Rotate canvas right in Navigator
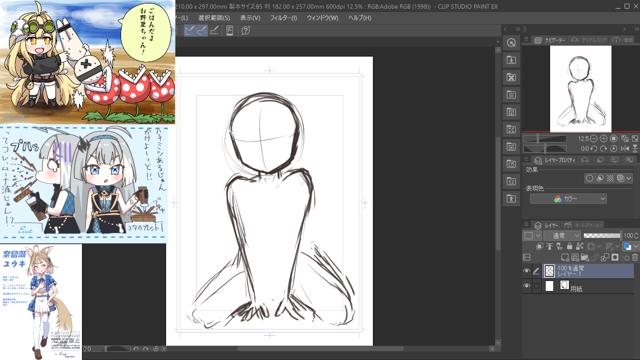Screen dimensions: 640x360 [604, 149]
